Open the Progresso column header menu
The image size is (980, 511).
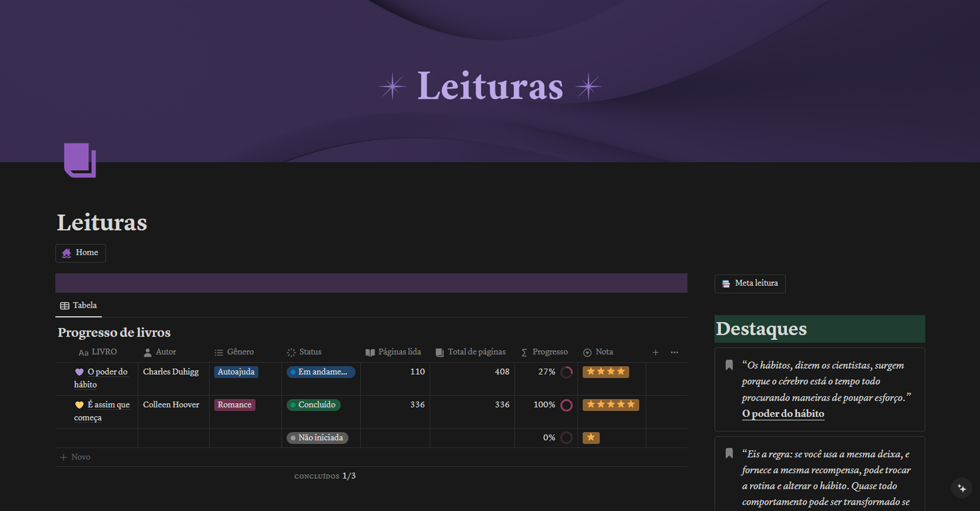pos(544,352)
